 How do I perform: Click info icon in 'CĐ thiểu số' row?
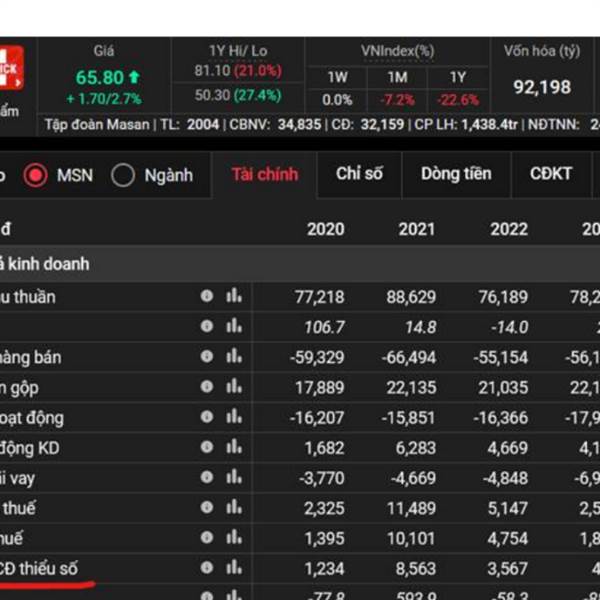click(x=207, y=567)
